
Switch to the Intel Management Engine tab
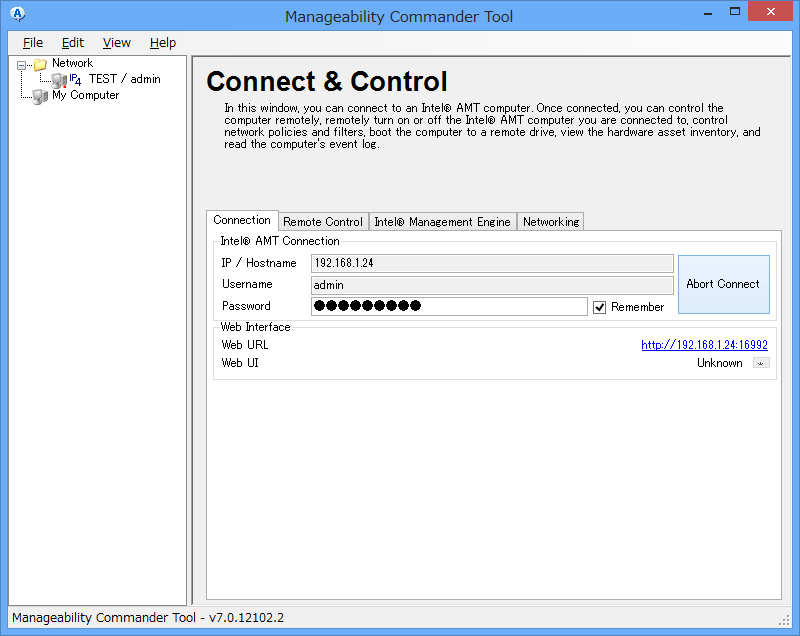pos(442,222)
